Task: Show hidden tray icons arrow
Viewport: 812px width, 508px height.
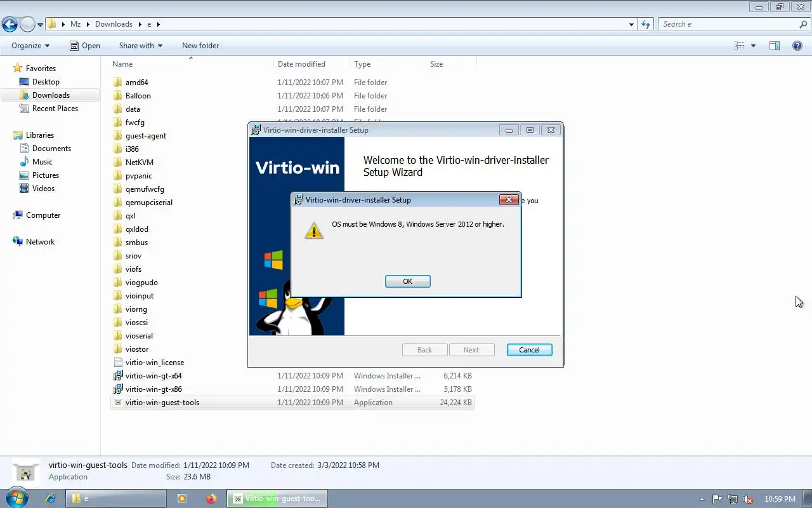Action: (702, 499)
